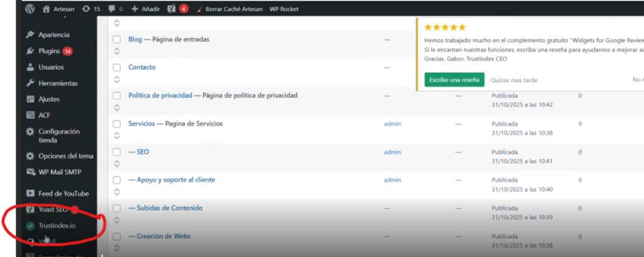The width and height of the screenshot is (644, 257).
Task: Open the comments bubble icon
Action: (112, 9)
